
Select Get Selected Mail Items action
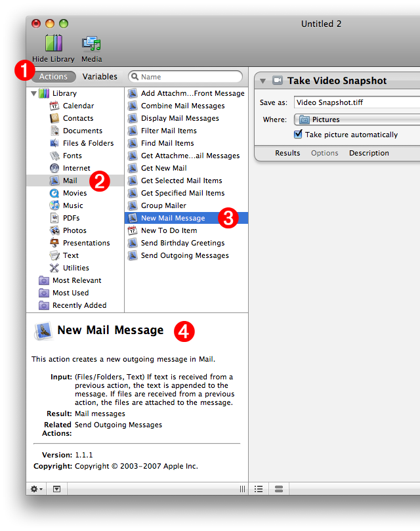[186, 181]
